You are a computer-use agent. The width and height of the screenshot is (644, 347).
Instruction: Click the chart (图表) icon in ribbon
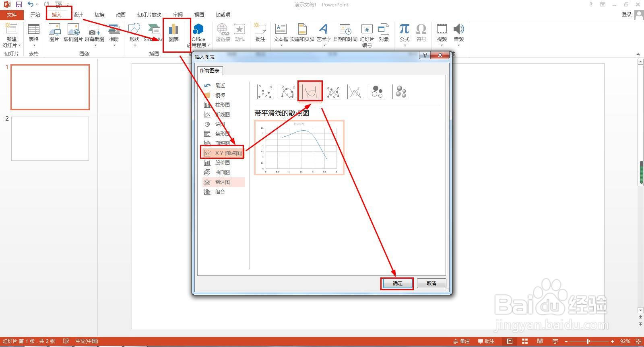pos(174,33)
